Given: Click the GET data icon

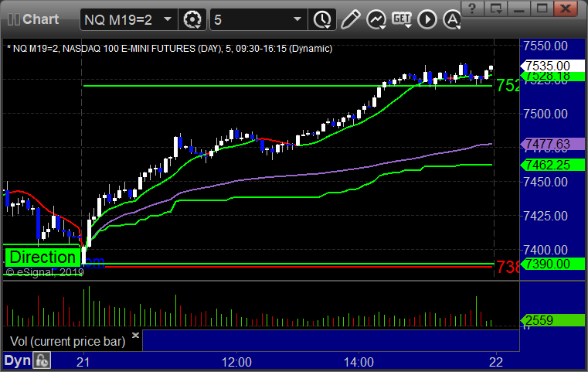Looking at the screenshot, I should [x=402, y=19].
